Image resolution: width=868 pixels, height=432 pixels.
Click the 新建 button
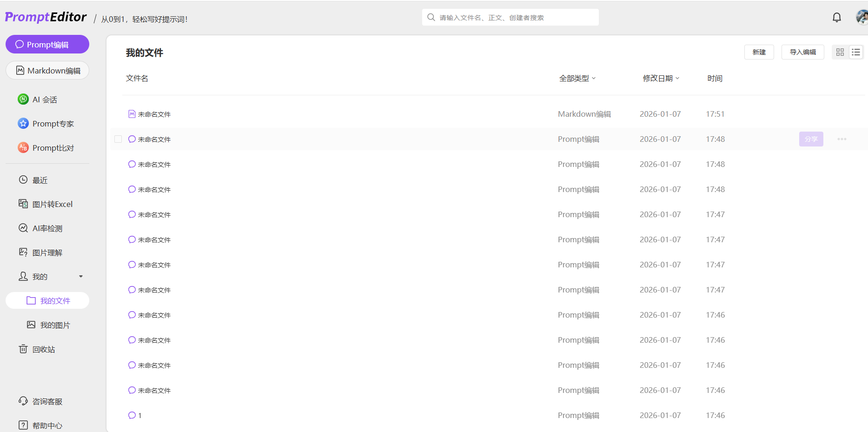click(x=759, y=52)
